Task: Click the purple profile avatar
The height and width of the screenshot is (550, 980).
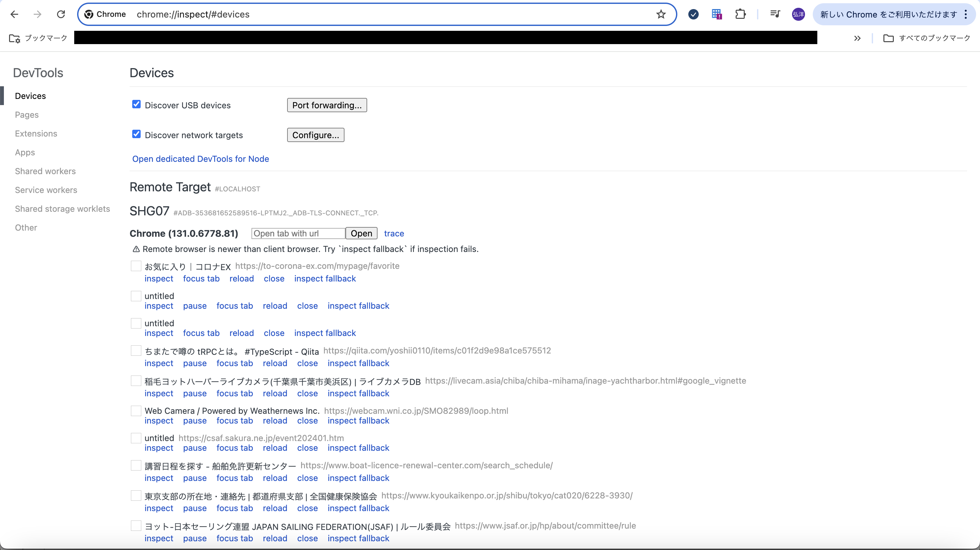Action: point(798,15)
